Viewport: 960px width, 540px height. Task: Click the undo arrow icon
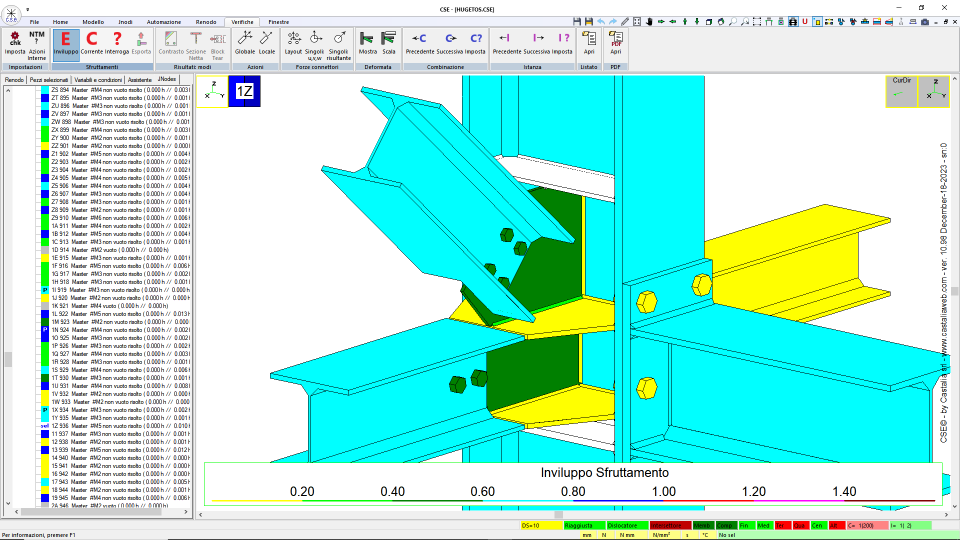click(x=601, y=21)
